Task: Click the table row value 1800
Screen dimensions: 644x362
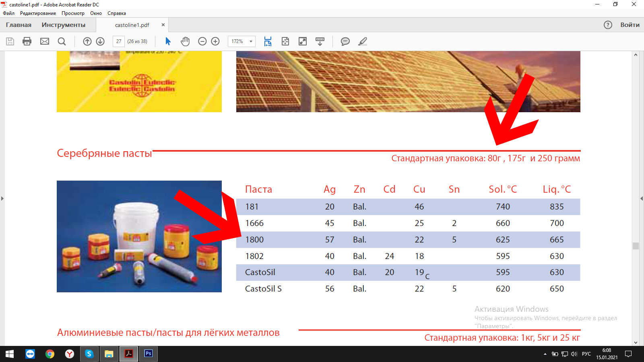Action: click(254, 240)
